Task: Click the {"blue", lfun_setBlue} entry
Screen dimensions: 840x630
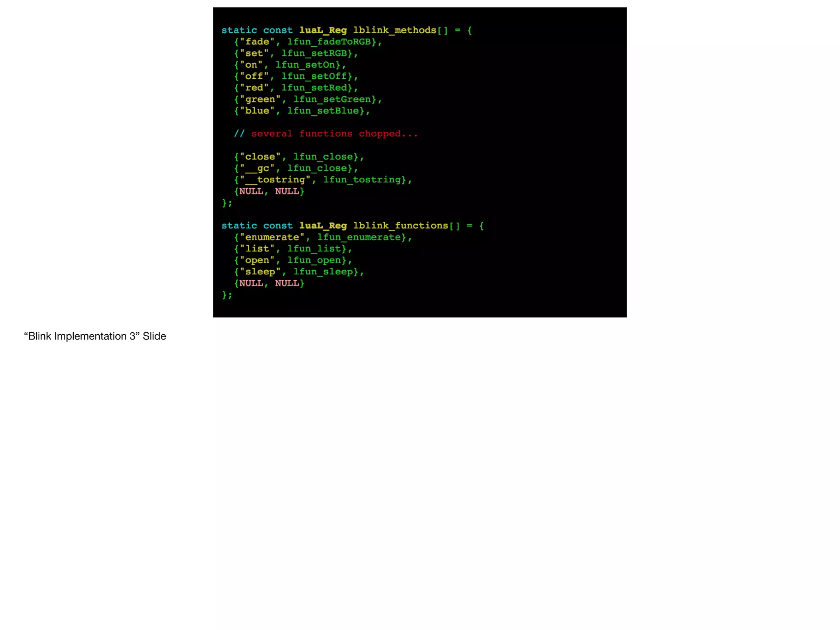Action: (x=302, y=111)
